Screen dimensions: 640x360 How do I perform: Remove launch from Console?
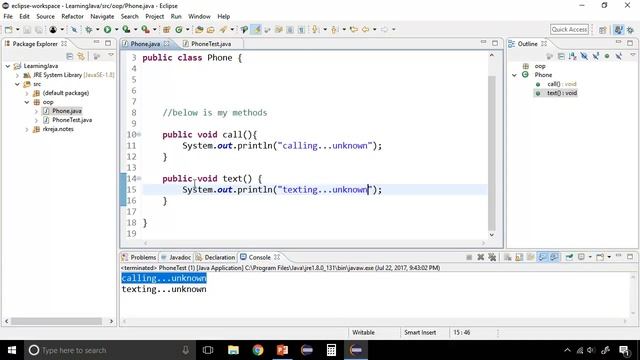click(480, 257)
